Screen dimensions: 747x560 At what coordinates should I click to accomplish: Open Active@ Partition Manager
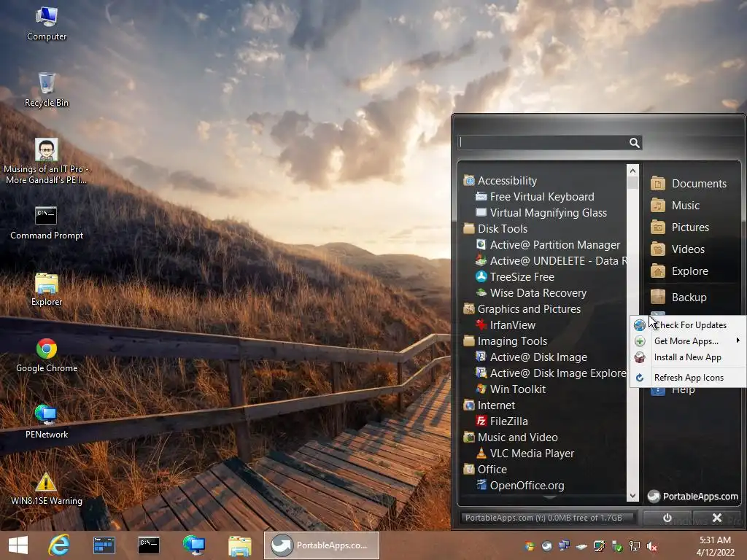click(x=547, y=245)
